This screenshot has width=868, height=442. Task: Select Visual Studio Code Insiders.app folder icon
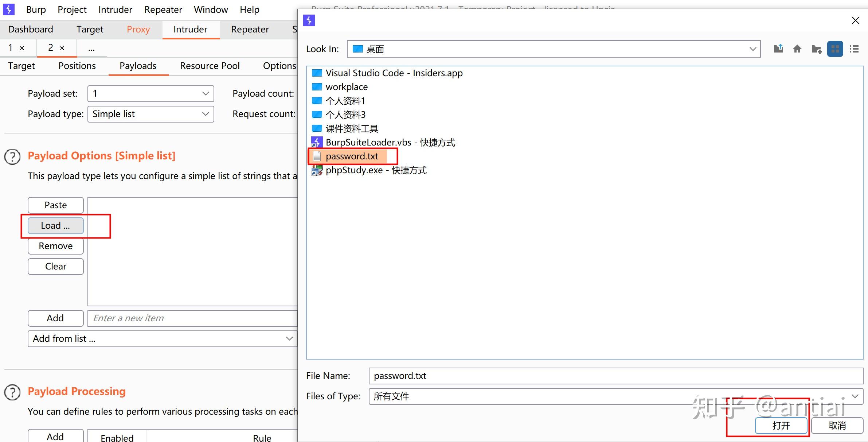pyautogui.click(x=317, y=73)
